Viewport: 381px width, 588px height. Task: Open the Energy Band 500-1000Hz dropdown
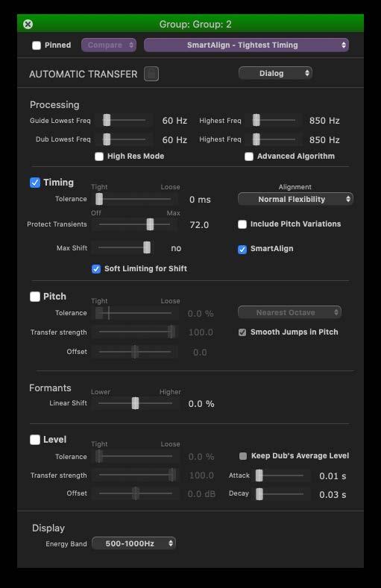[x=134, y=543]
